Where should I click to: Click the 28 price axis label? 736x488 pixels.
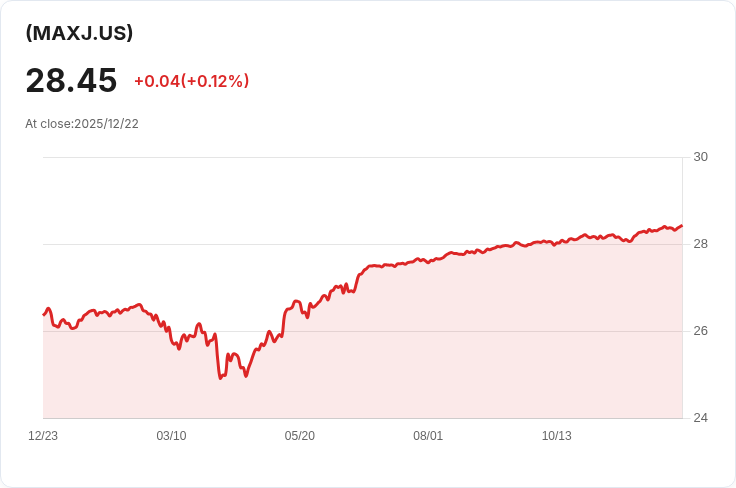[700, 244]
